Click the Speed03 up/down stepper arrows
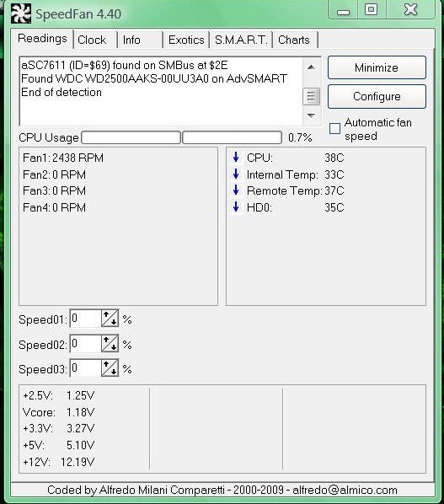The height and width of the screenshot is (504, 444). (110, 368)
